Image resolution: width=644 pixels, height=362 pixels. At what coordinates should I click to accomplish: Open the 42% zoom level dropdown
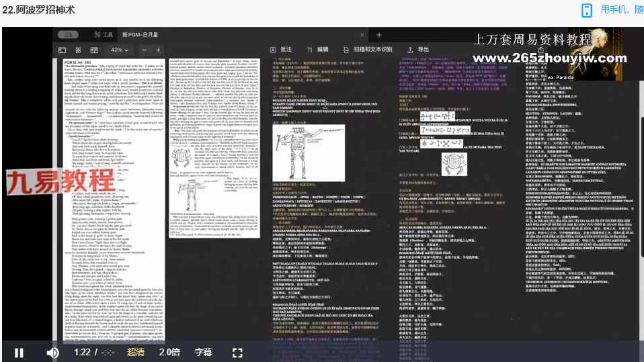(x=120, y=50)
